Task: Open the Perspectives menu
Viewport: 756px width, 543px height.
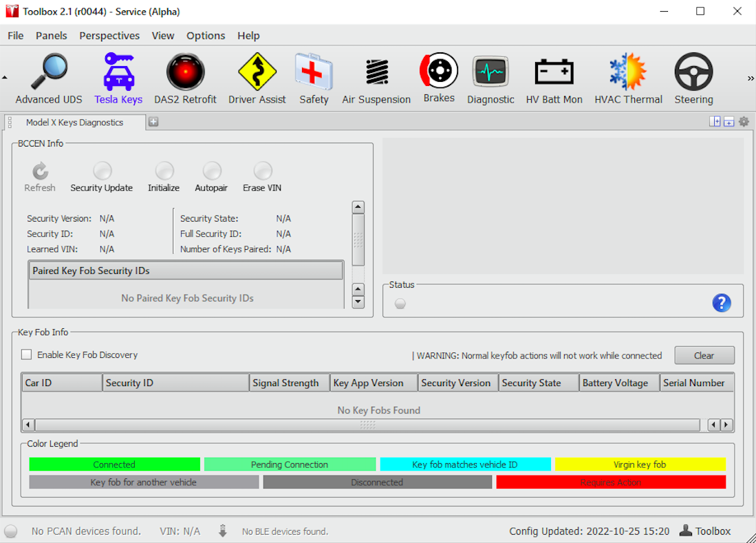Action: click(x=109, y=35)
